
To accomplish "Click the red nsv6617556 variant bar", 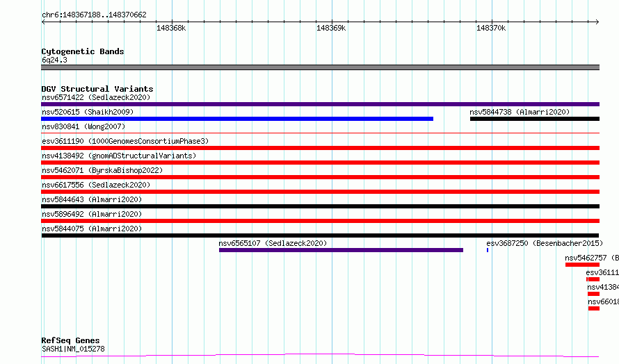I will pyautogui.click(x=320, y=192).
